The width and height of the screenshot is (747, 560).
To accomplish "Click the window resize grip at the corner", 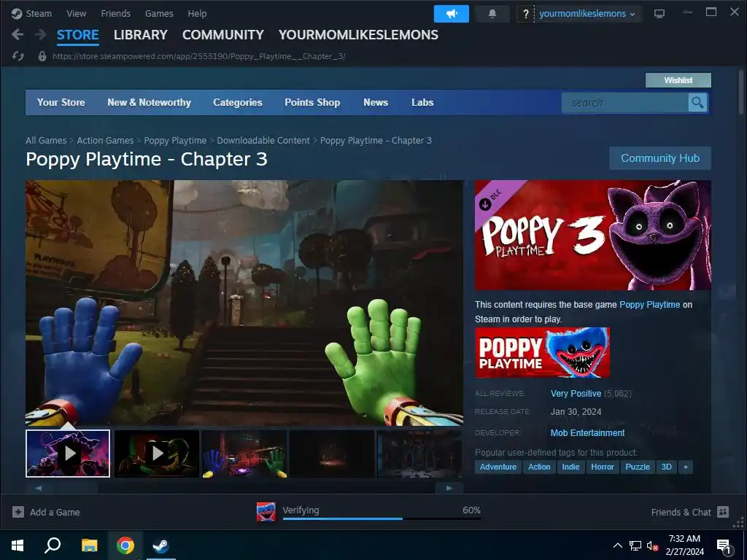I will [x=738, y=524].
